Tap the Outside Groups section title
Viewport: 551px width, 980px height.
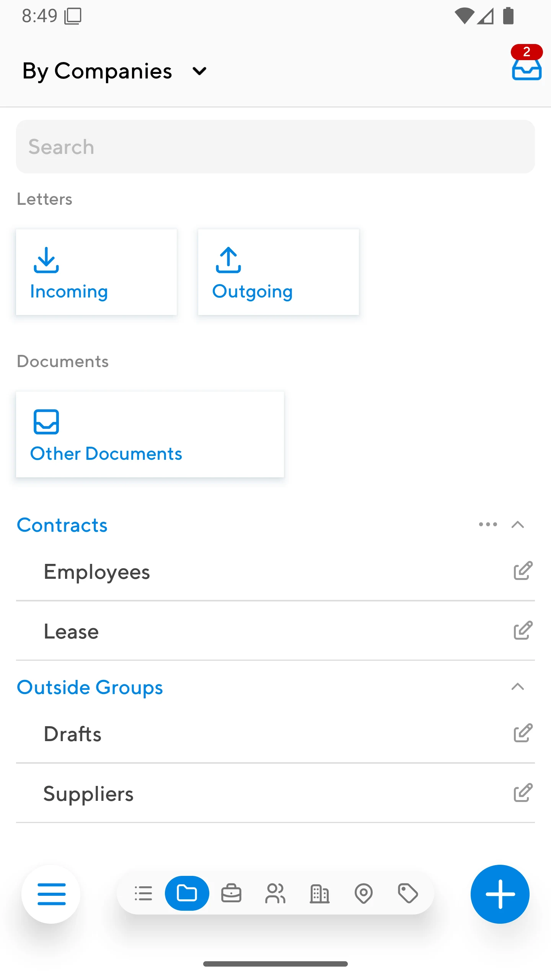tap(90, 688)
